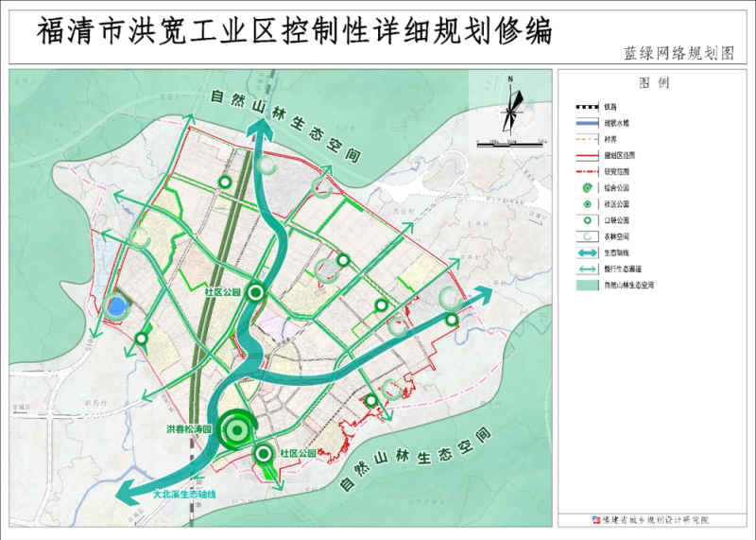Select the 农林空间 legend symbol
This screenshot has height=540, width=756.
[586, 235]
